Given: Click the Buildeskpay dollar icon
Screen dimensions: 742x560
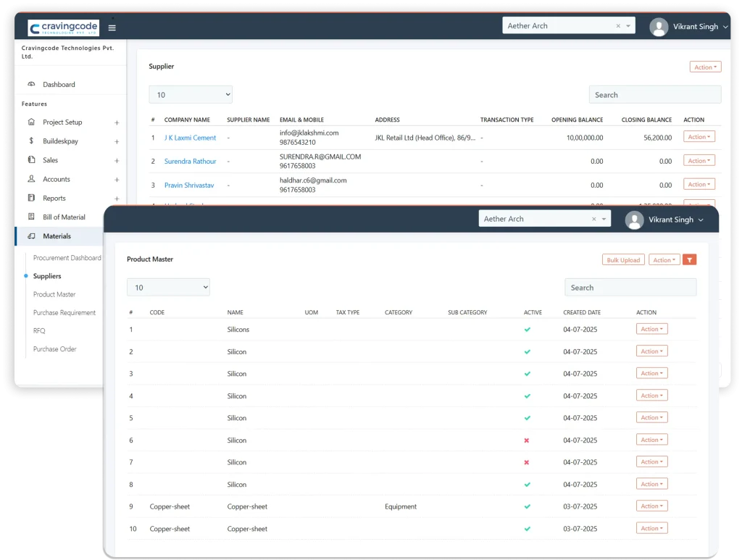Looking at the screenshot, I should coord(31,141).
